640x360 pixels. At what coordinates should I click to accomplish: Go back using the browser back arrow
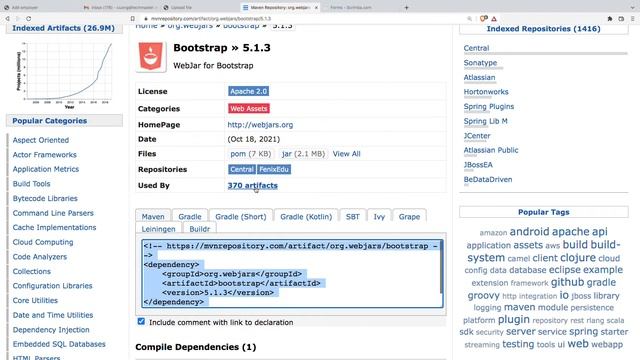(x=7, y=19)
